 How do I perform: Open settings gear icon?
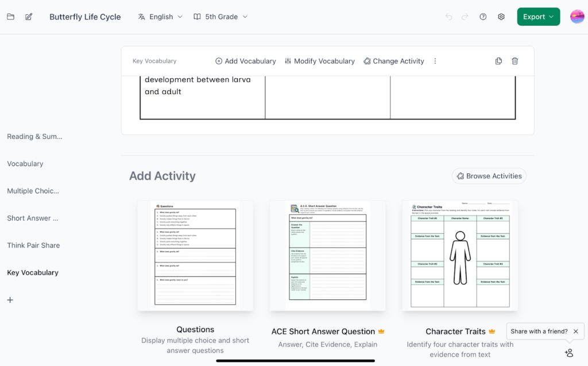click(501, 17)
